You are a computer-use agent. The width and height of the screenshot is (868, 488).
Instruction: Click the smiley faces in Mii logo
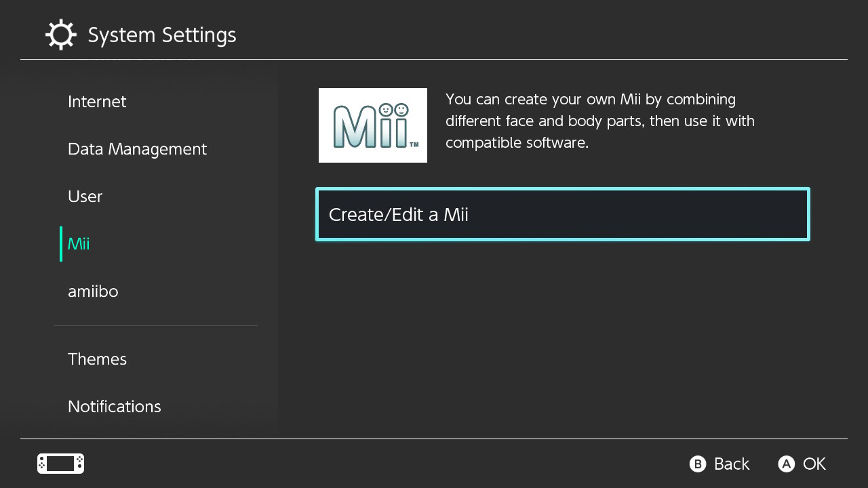(x=393, y=110)
